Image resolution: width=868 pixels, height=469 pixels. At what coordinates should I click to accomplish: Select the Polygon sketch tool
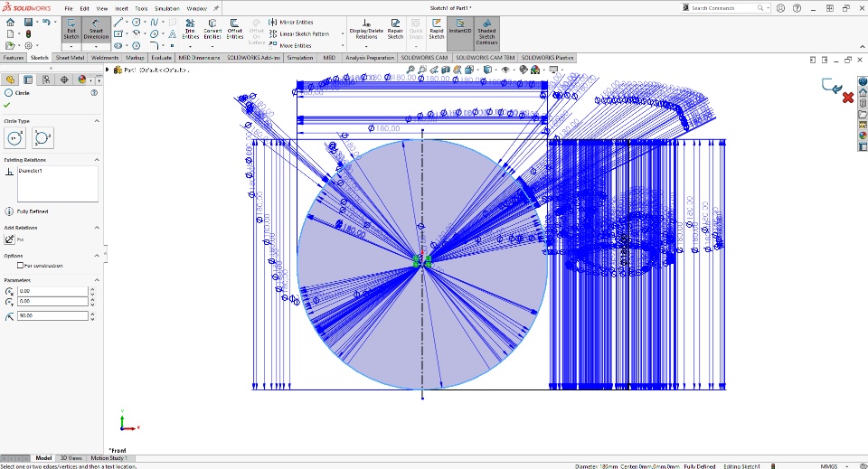click(x=137, y=46)
